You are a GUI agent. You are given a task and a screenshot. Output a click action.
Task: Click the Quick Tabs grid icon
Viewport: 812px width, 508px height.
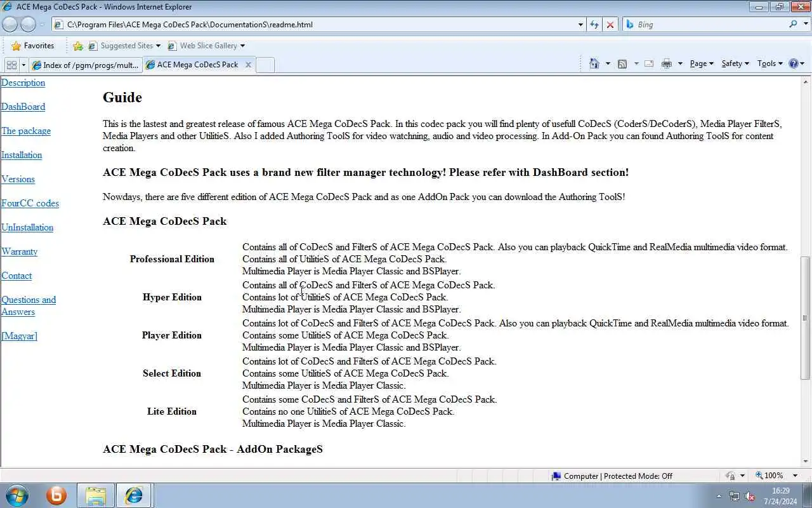tap(11, 65)
